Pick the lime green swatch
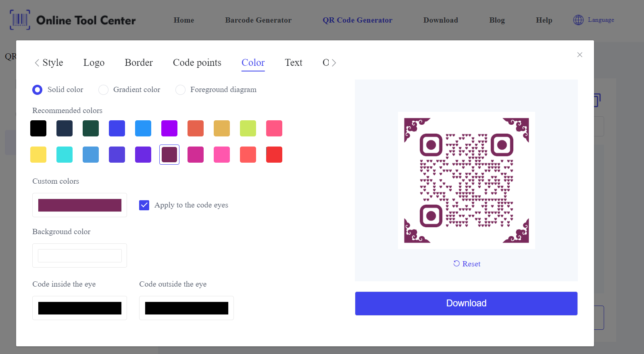Image resolution: width=644 pixels, height=354 pixels. (248, 128)
